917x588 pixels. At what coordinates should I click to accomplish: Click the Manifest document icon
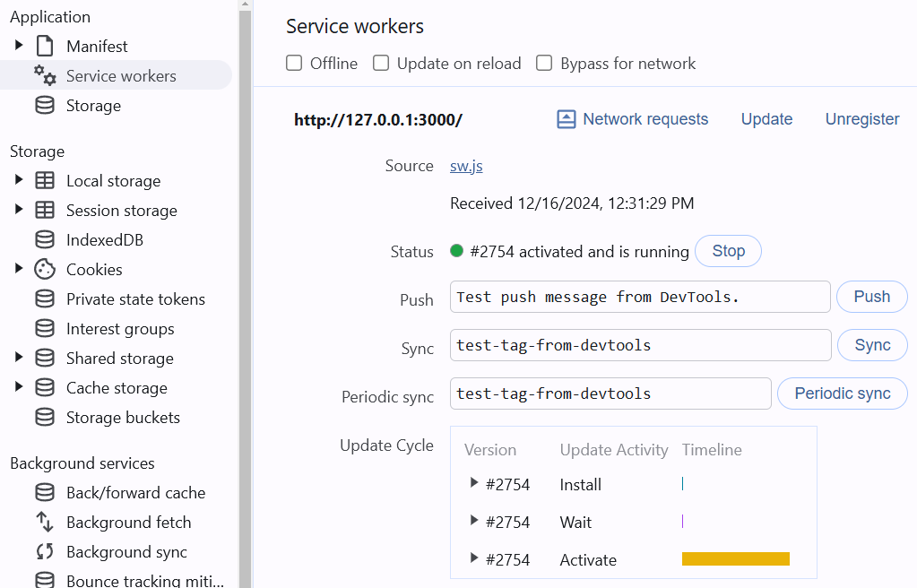click(45, 47)
